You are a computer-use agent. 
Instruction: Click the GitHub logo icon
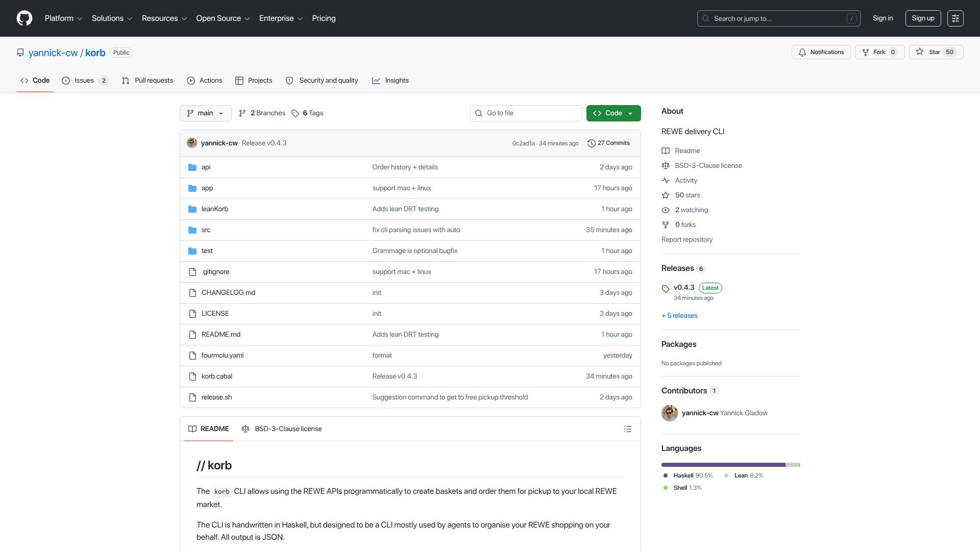pos(24,18)
